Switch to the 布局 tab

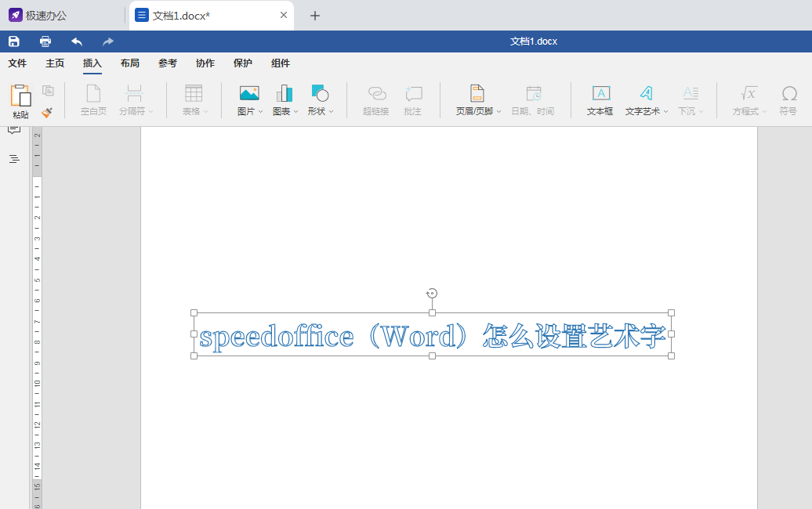130,63
